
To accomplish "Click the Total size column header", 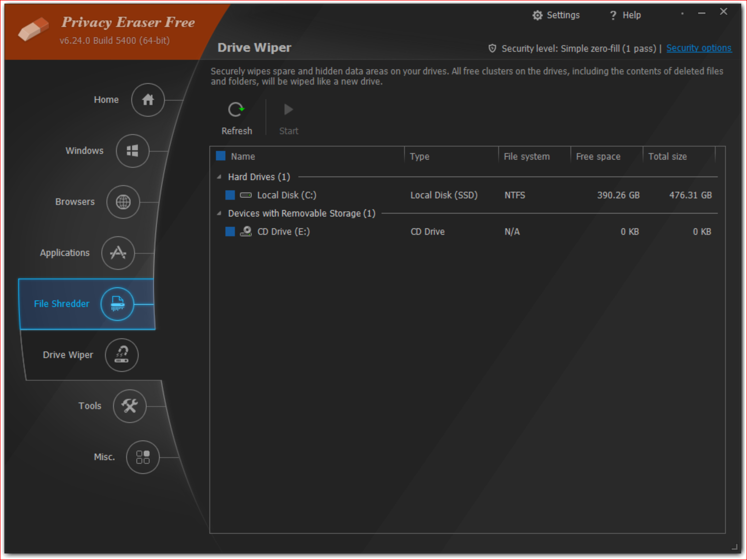I will pos(667,157).
